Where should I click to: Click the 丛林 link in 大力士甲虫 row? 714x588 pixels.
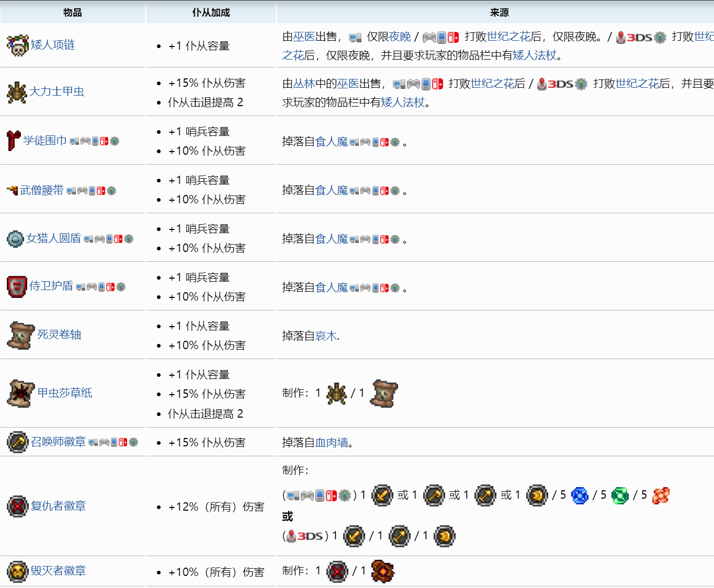click(303, 84)
